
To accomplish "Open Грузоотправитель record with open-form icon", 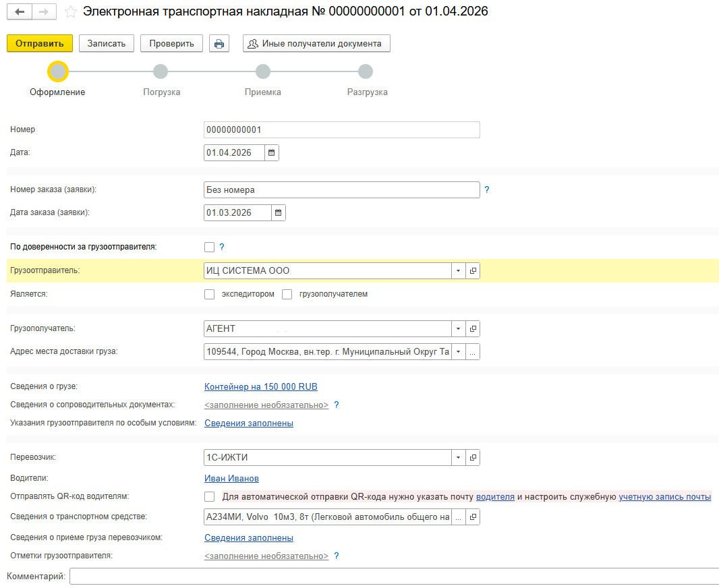I will tap(473, 271).
